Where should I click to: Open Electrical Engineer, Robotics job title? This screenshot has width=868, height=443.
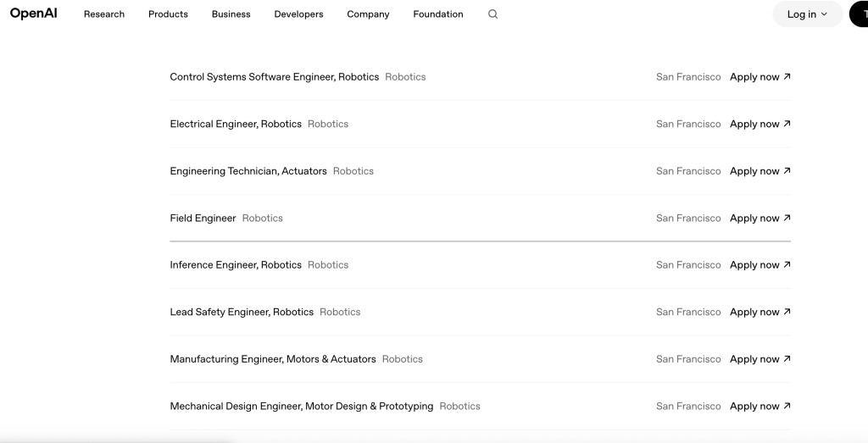[x=236, y=124]
